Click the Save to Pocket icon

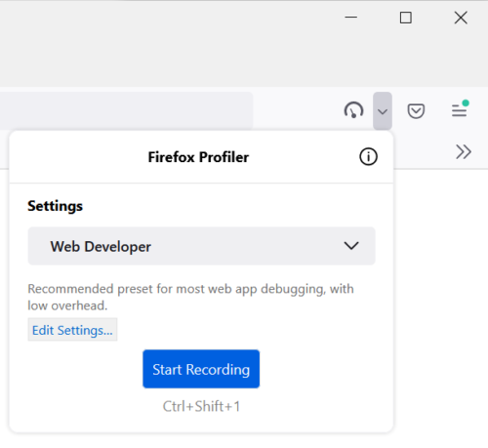(416, 111)
